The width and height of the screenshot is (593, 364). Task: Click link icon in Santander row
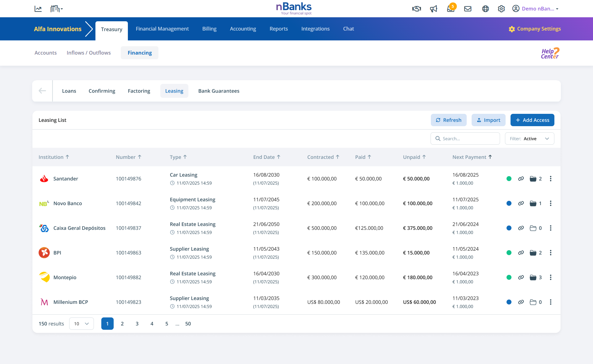pos(521,179)
